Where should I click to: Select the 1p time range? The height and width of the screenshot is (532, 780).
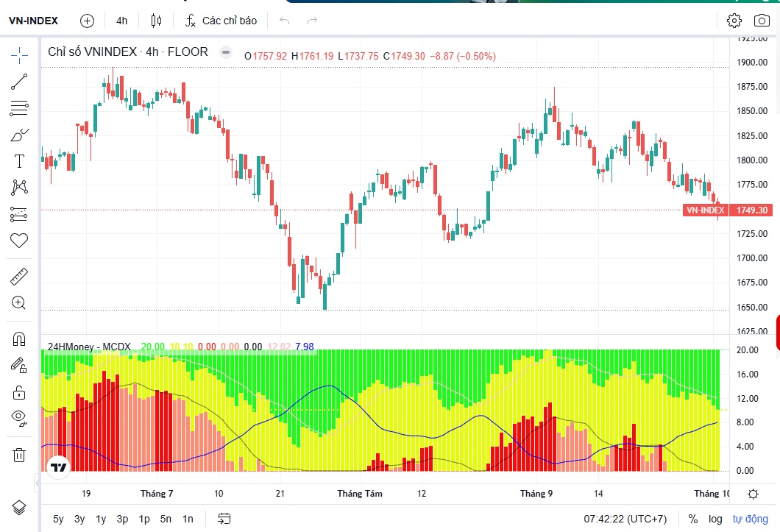pos(144,519)
